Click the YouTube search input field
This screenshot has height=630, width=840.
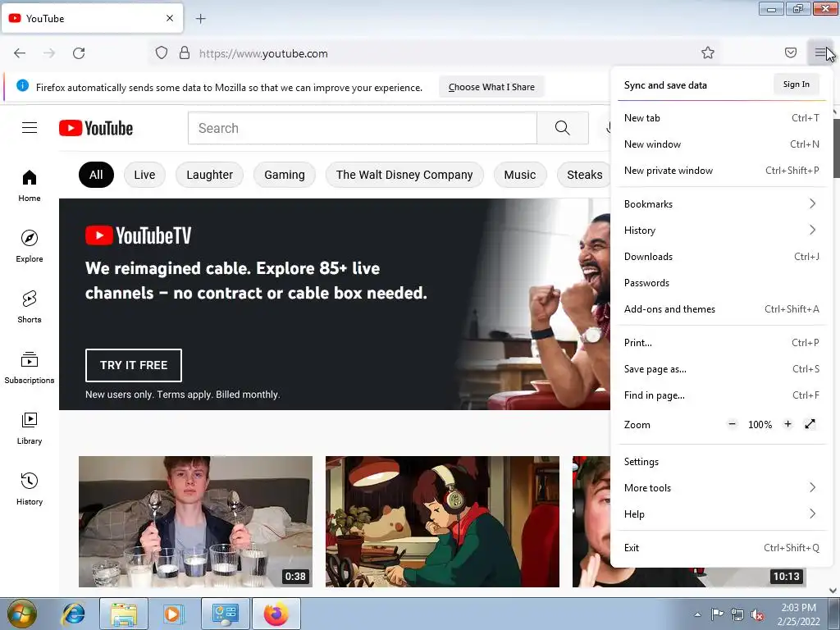click(362, 128)
